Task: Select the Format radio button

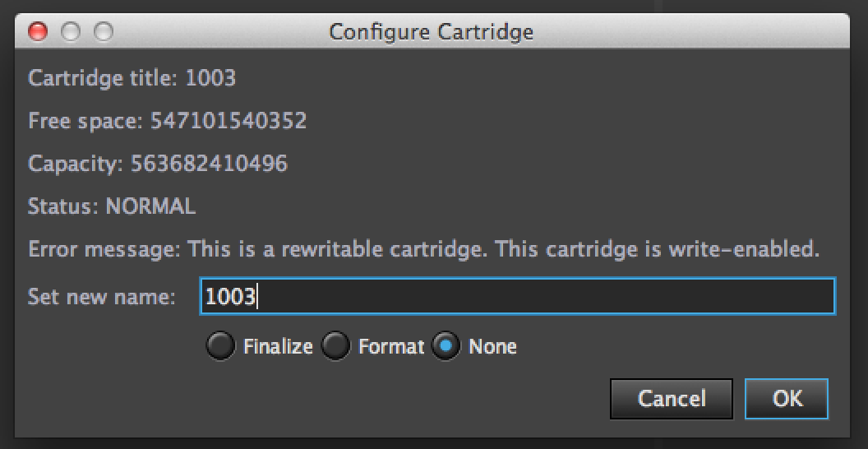Action: pos(335,346)
